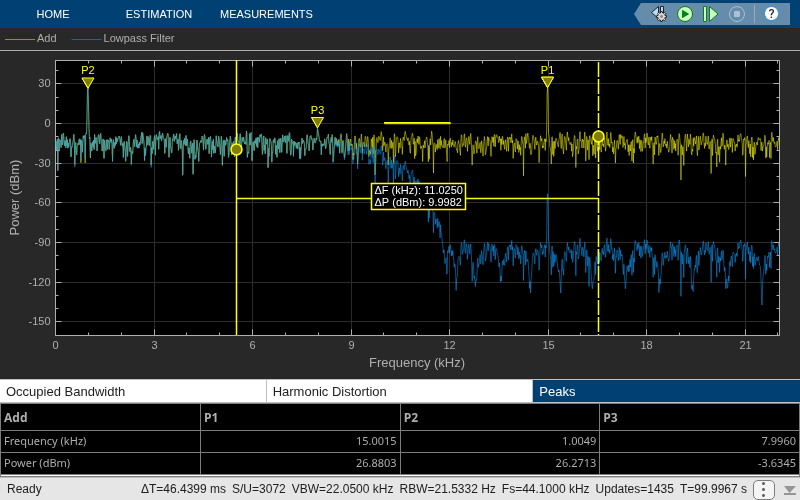Click the Frequency (kHz) row label
Viewport: 800px width, 500px height.
tap(45, 441)
